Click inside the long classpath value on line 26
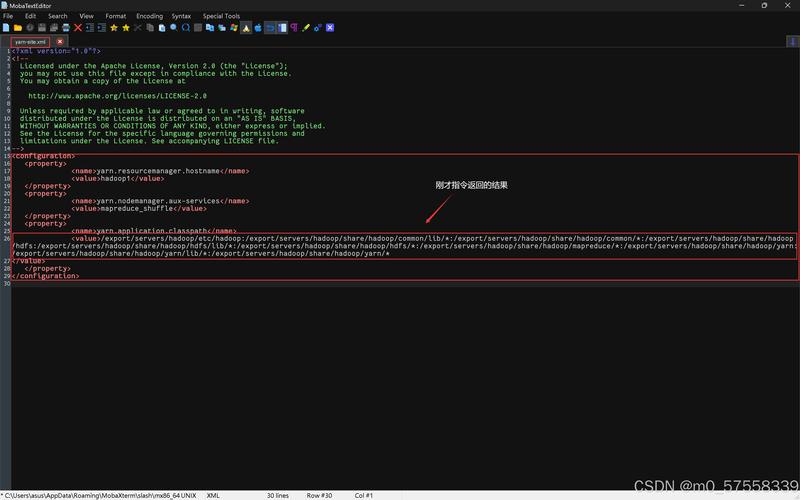Screen dimensions: 800x500 tap(403, 246)
